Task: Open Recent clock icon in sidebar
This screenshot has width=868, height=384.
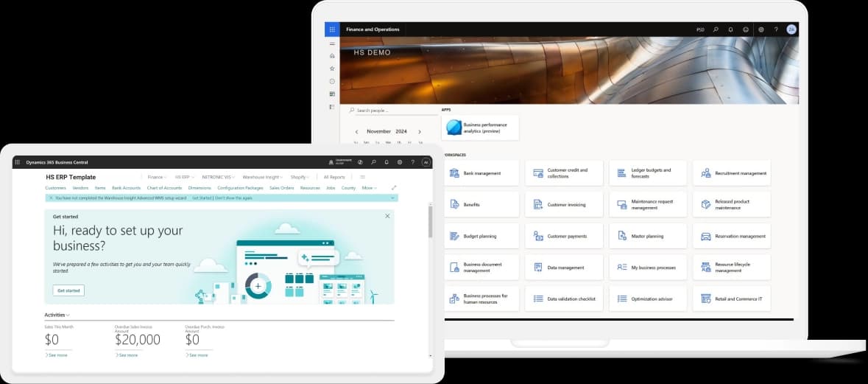Action: (x=332, y=81)
